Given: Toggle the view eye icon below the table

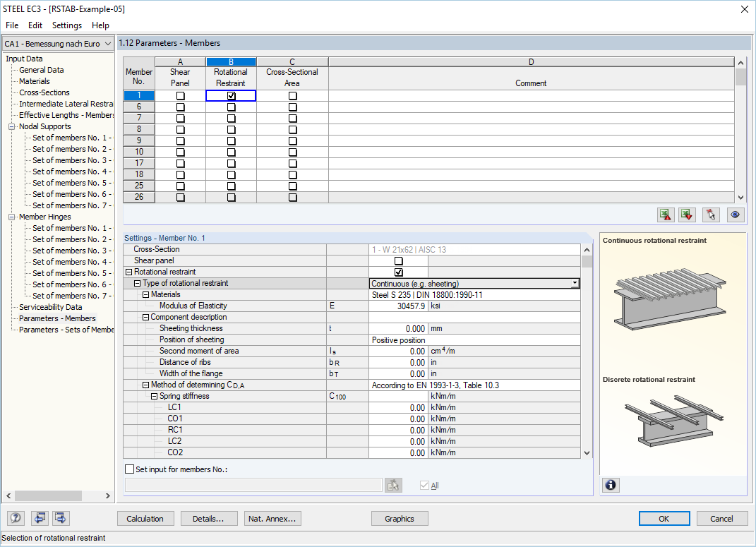Looking at the screenshot, I should tap(736, 215).
